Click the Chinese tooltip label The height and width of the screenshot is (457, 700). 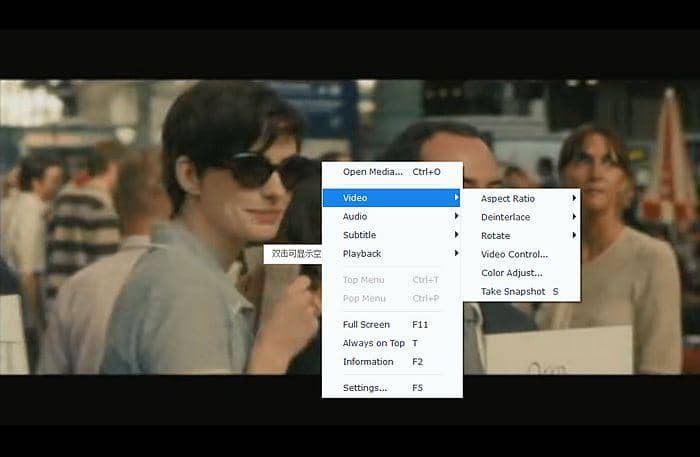(293, 254)
